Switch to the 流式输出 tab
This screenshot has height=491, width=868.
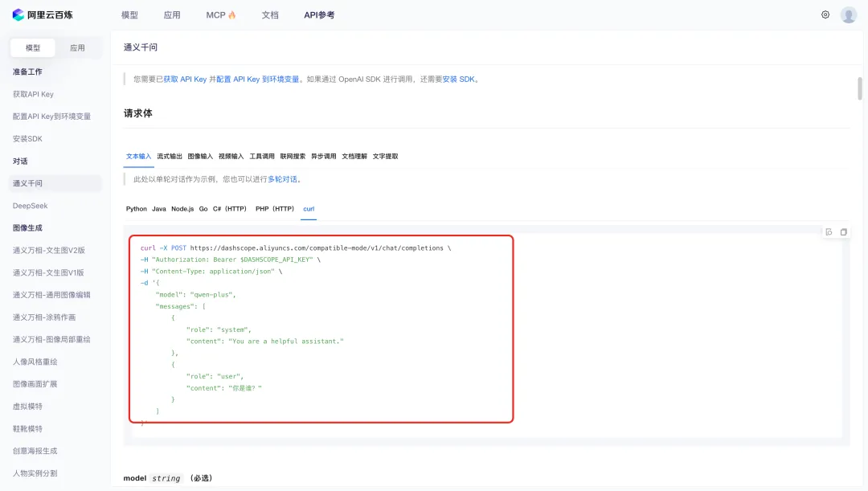(x=170, y=156)
